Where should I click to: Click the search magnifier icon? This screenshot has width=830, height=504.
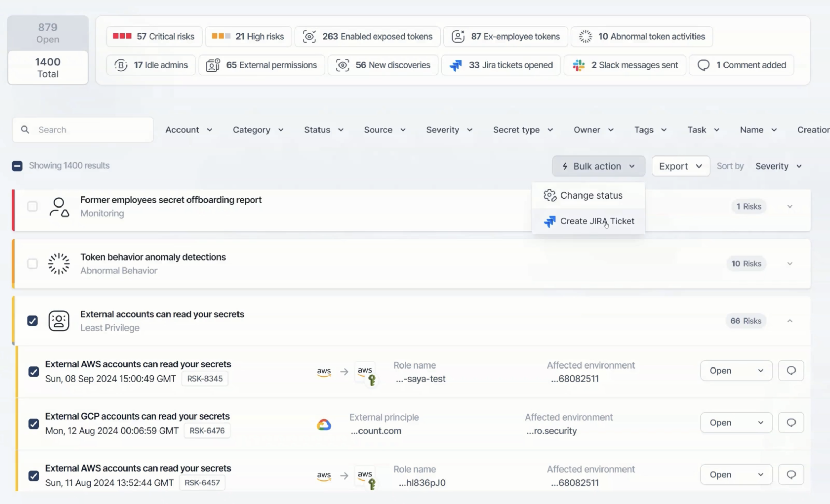coord(25,130)
